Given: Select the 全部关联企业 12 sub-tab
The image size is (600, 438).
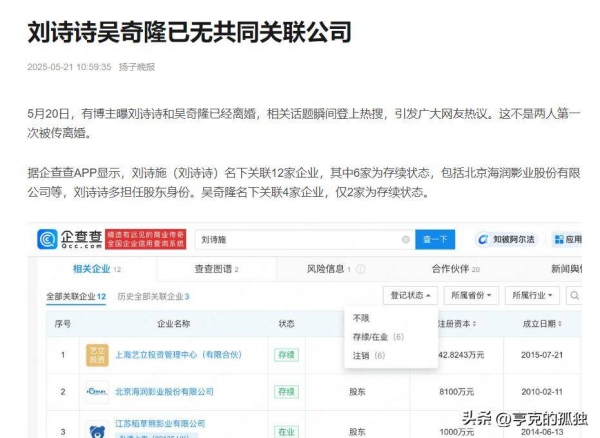Looking at the screenshot, I should (x=76, y=296).
